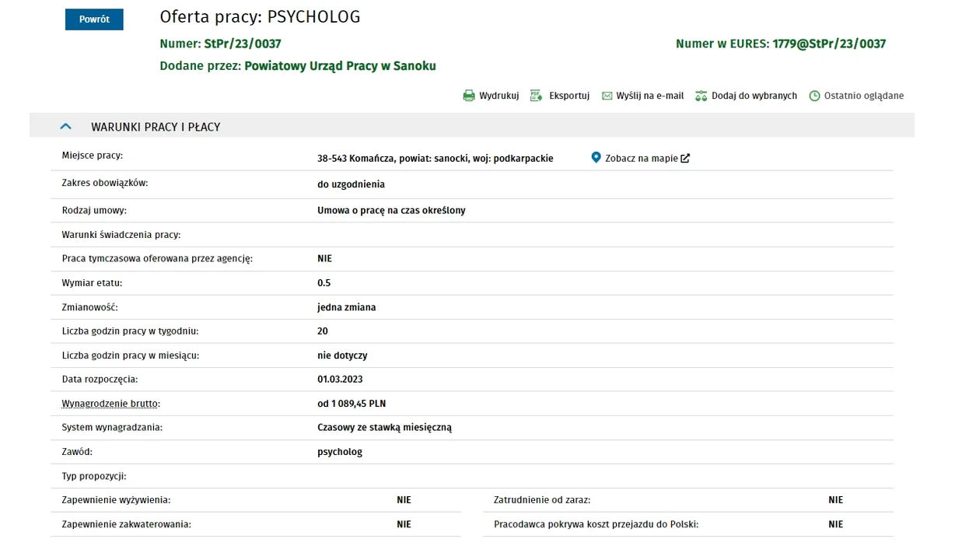Select the Eksportuj link
969x560 pixels.
569,96
